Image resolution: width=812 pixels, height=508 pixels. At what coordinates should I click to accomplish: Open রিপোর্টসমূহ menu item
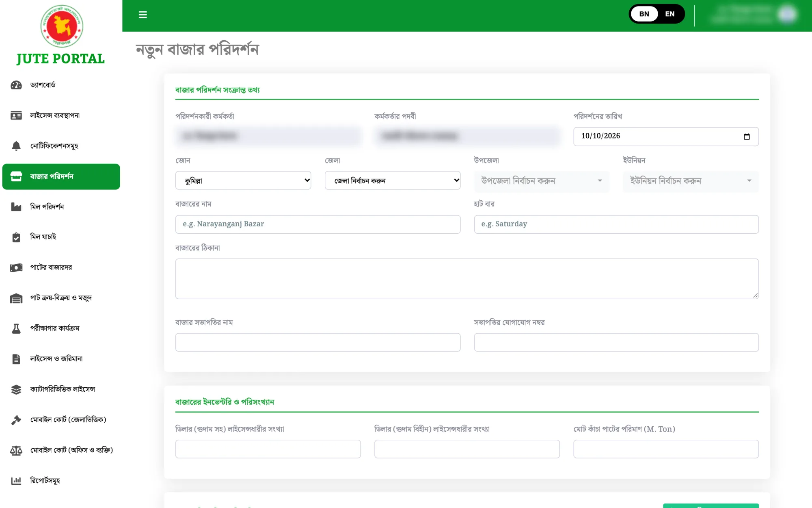(61, 481)
